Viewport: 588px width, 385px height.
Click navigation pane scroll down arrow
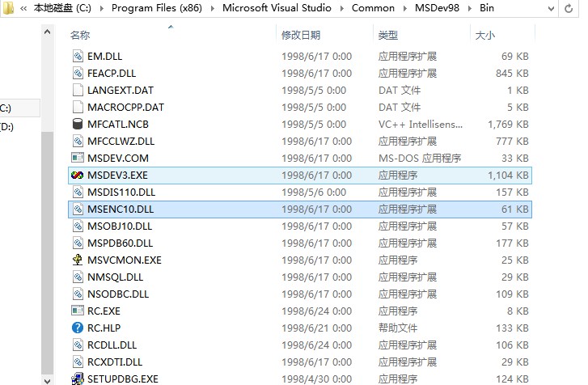[x=47, y=381]
